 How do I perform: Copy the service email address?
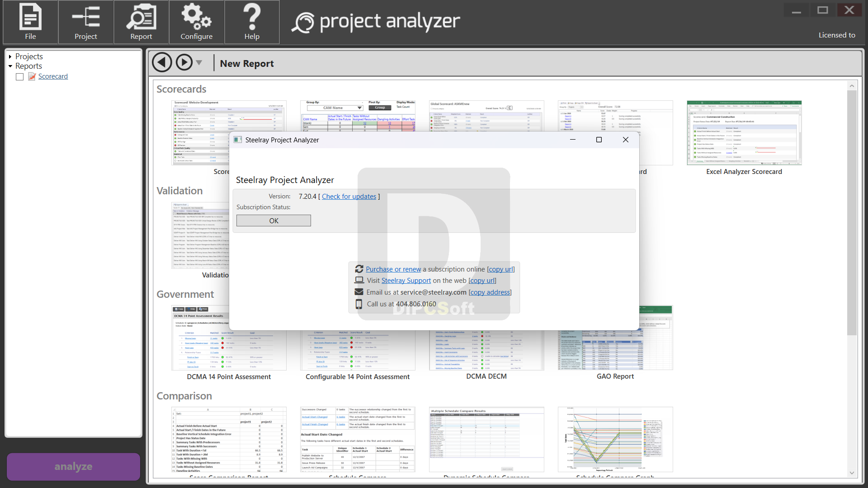point(490,292)
